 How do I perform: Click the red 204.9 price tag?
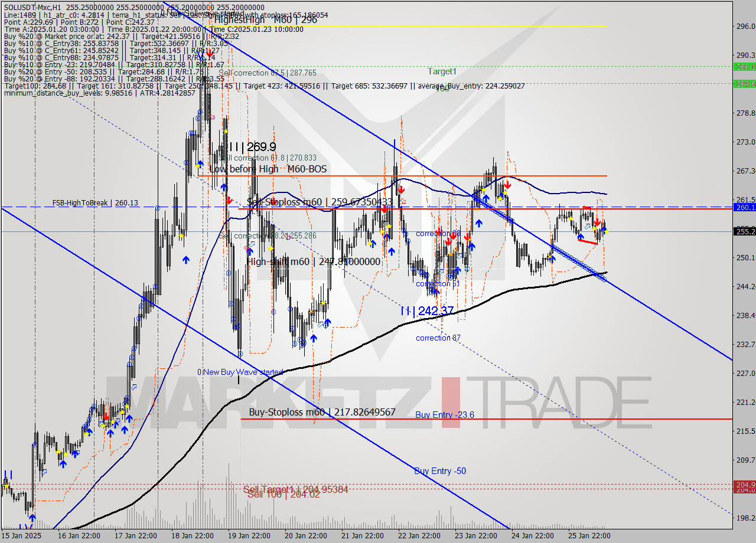point(744,485)
